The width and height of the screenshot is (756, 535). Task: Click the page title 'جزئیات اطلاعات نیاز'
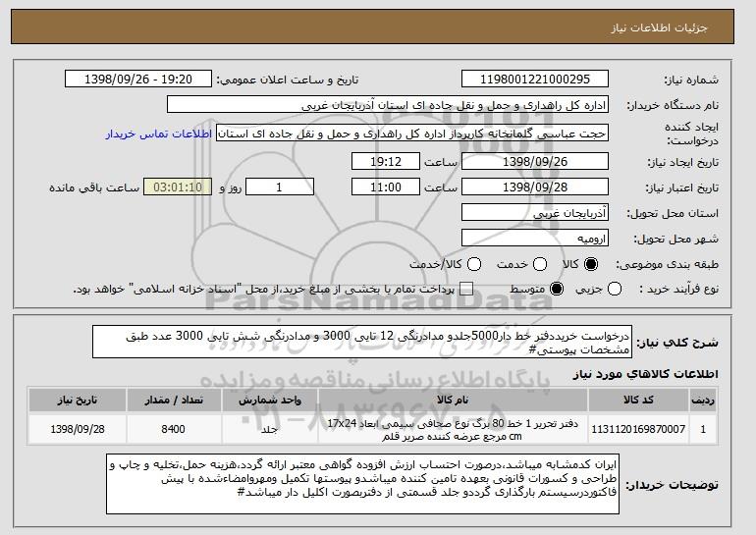point(659,27)
